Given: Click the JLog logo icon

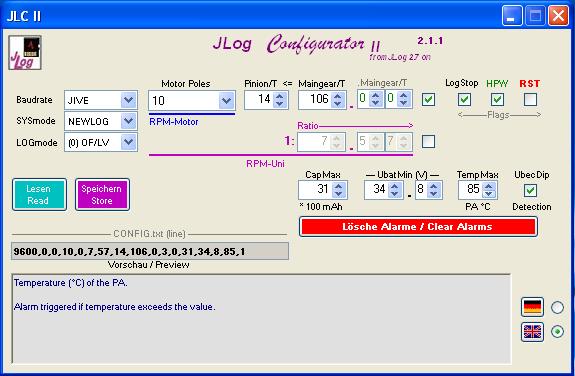Looking at the screenshot, I should pyautogui.click(x=25, y=53).
